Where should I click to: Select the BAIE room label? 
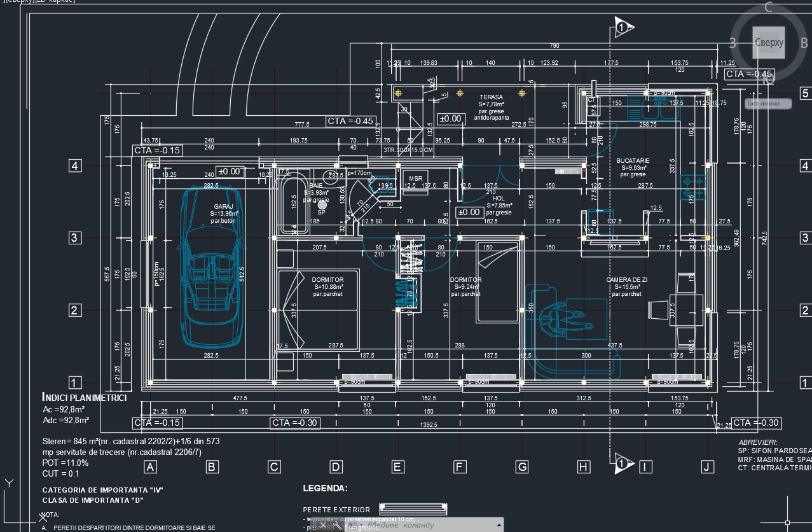click(316, 192)
